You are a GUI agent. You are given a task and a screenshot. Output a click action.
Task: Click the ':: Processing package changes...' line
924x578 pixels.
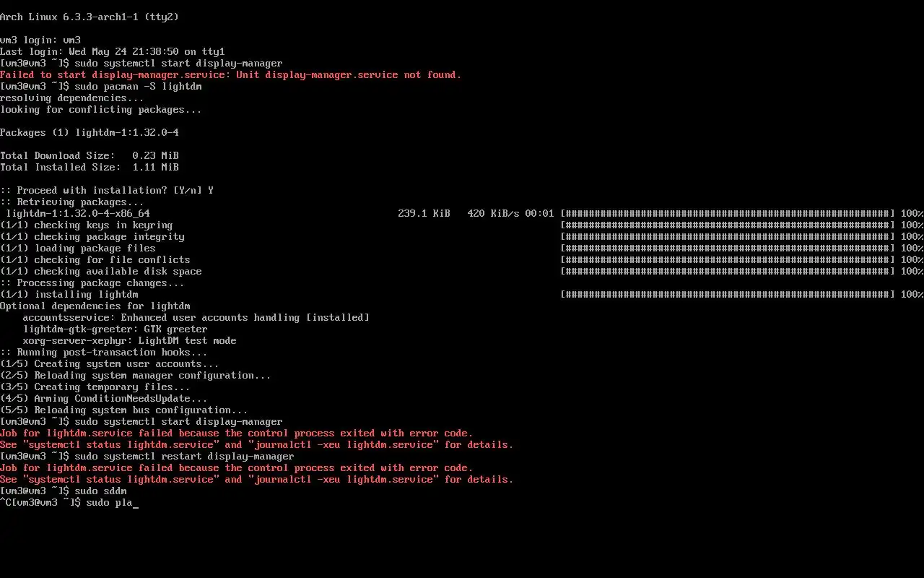tap(92, 282)
